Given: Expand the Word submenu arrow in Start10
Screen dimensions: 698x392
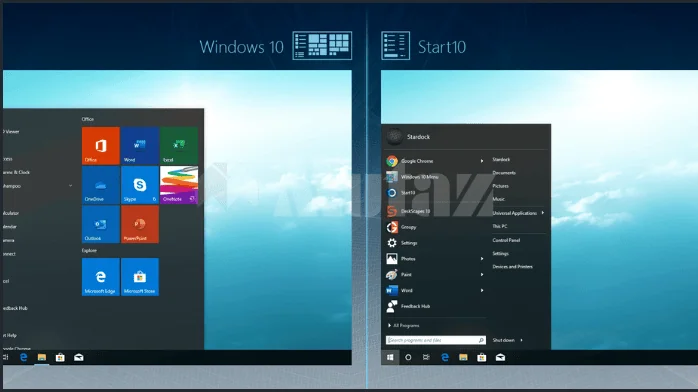Looking at the screenshot, I should (x=482, y=291).
